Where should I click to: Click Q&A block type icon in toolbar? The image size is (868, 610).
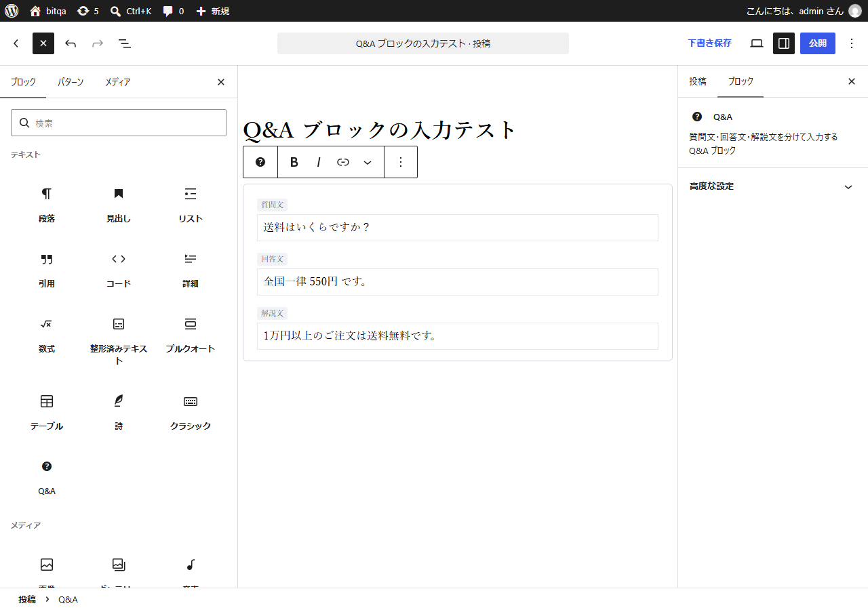(260, 162)
